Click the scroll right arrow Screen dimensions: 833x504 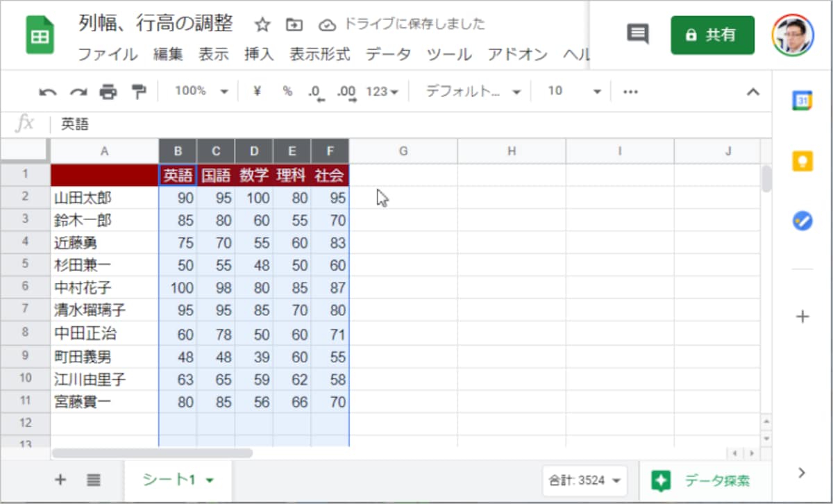click(x=751, y=453)
